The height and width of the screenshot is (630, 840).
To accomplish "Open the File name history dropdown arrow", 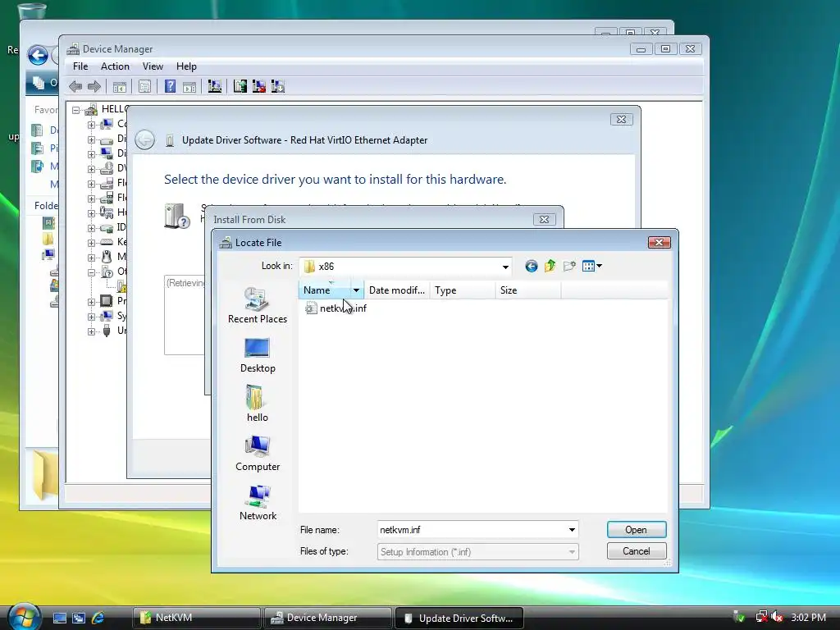I will click(x=572, y=530).
